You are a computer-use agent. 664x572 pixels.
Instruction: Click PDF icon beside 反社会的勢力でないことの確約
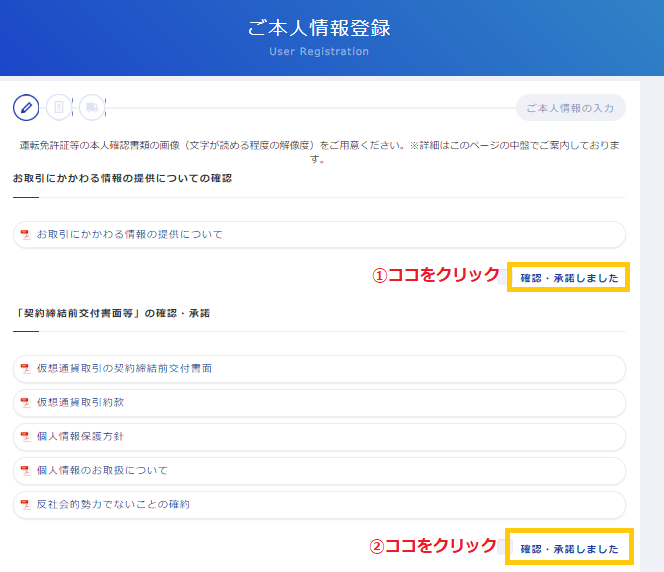click(25, 504)
